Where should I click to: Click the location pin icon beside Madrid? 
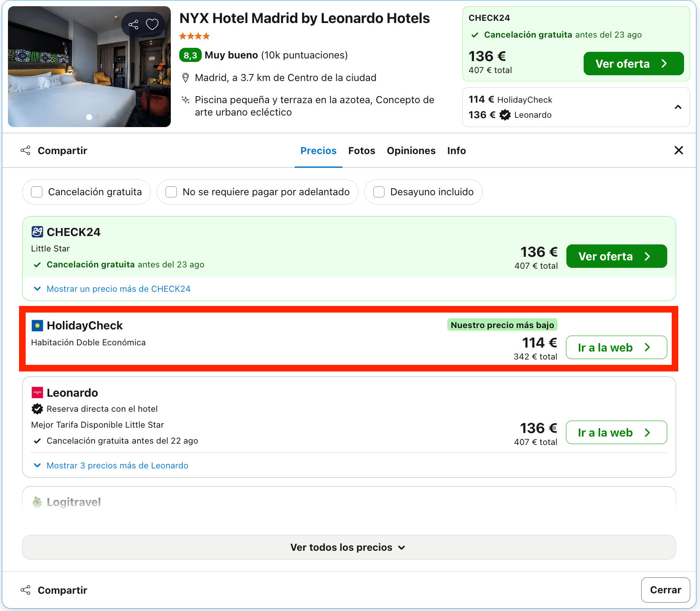[186, 78]
